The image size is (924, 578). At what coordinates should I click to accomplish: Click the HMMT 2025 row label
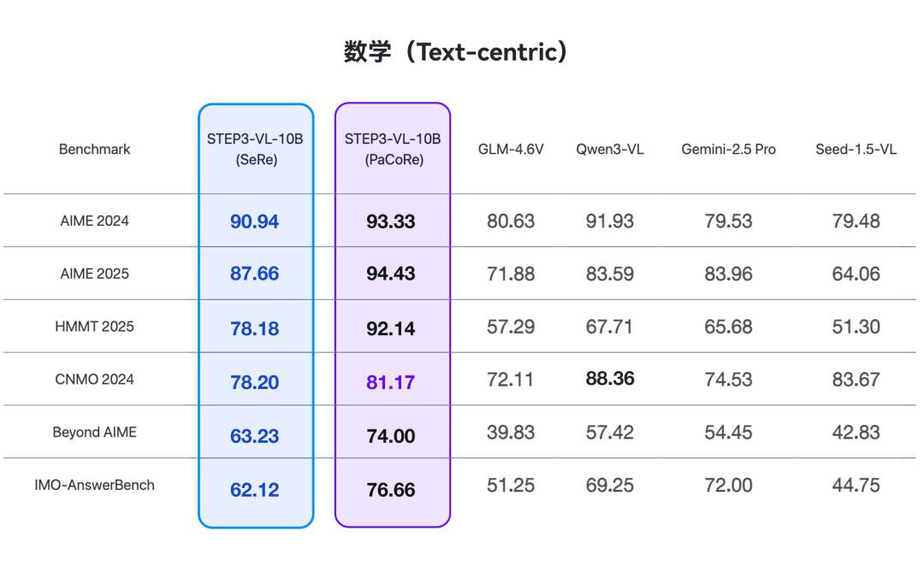pyautogui.click(x=95, y=327)
